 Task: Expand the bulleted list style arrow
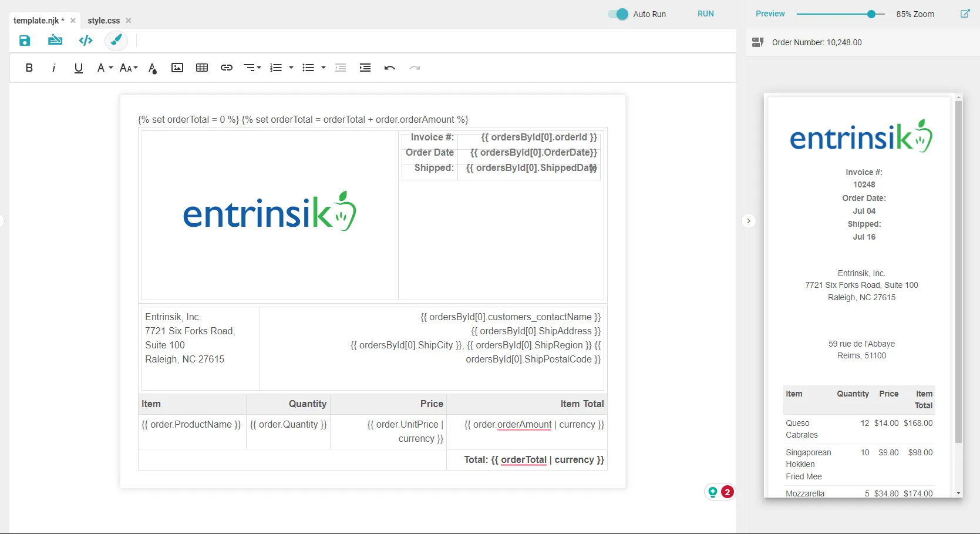(324, 68)
